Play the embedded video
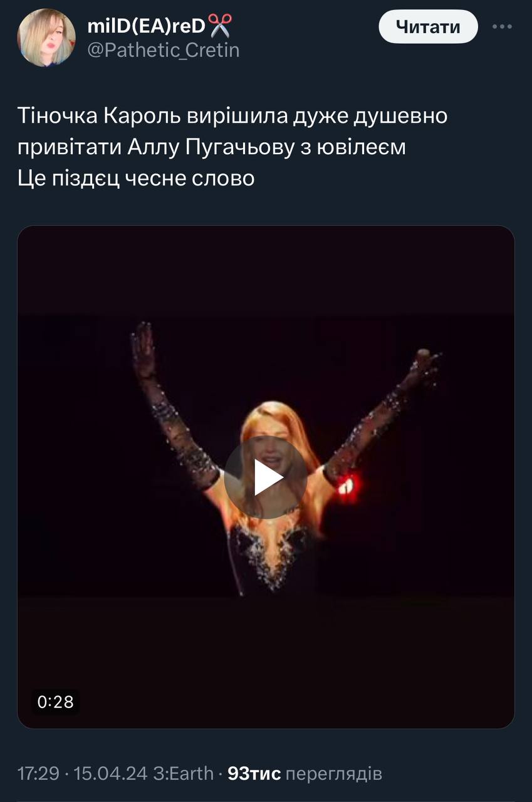532x802 pixels. (x=266, y=477)
